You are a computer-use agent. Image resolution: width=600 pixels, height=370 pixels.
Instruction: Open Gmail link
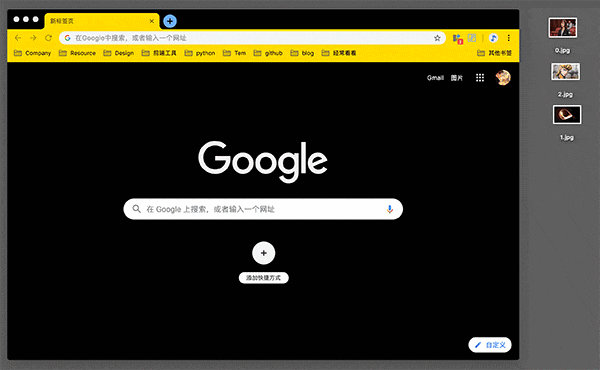point(435,78)
